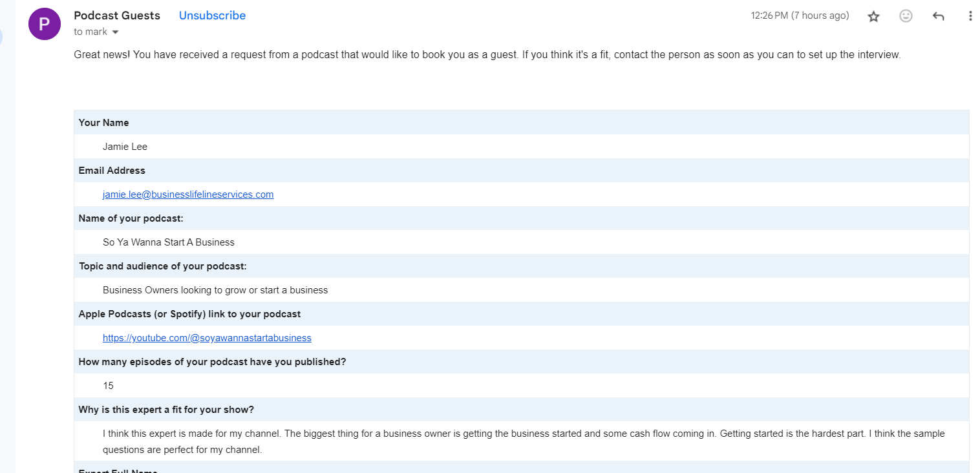This screenshot has width=980, height=473.
Task: Star this email message
Action: click(873, 16)
